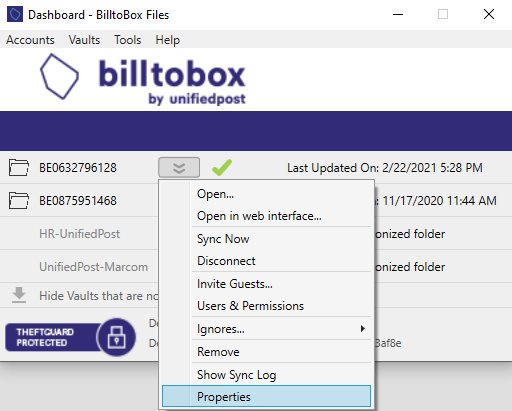Click the download arrow icon beside Hide Vaults
The image size is (512, 411).
click(19, 295)
